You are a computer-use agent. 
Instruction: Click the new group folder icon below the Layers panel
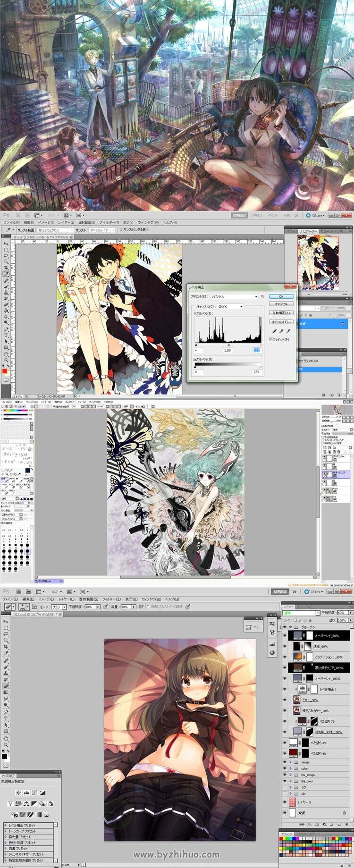[x=332, y=824]
